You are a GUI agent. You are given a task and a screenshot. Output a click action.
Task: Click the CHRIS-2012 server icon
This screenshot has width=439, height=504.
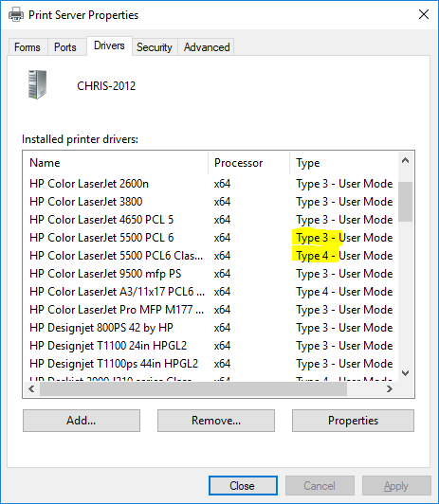[x=37, y=84]
